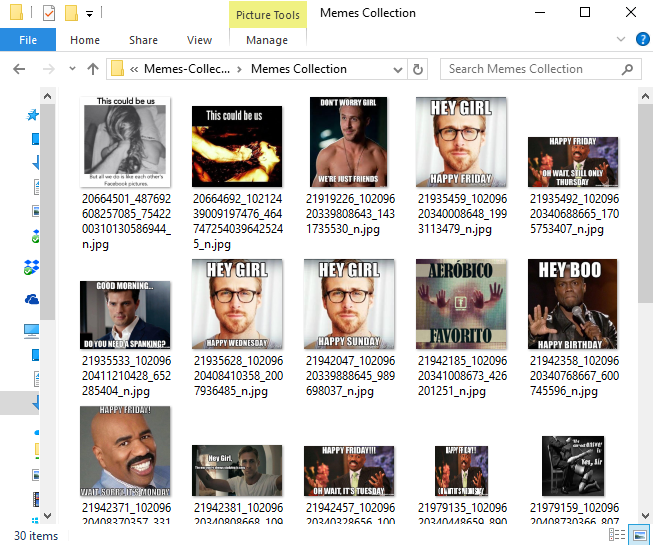Screen dimensions: 653x545
Task: Select 'Aeróbico Favorito' thumbnail
Action: [461, 304]
